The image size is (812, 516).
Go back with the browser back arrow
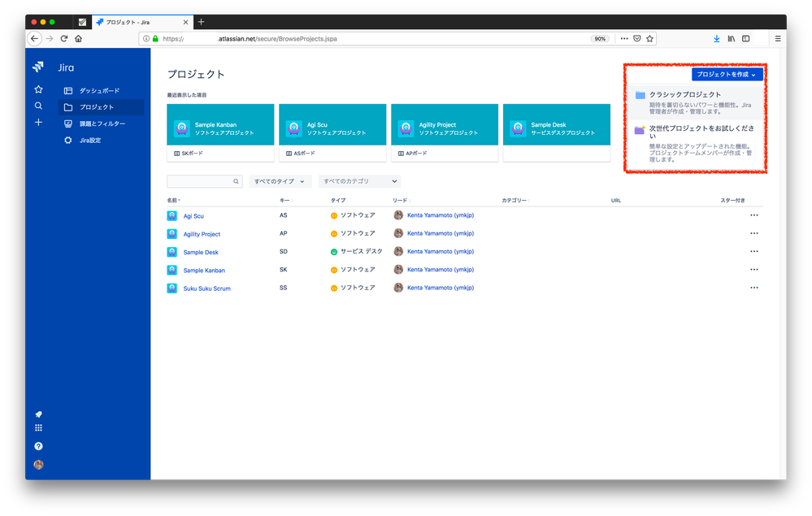35,39
